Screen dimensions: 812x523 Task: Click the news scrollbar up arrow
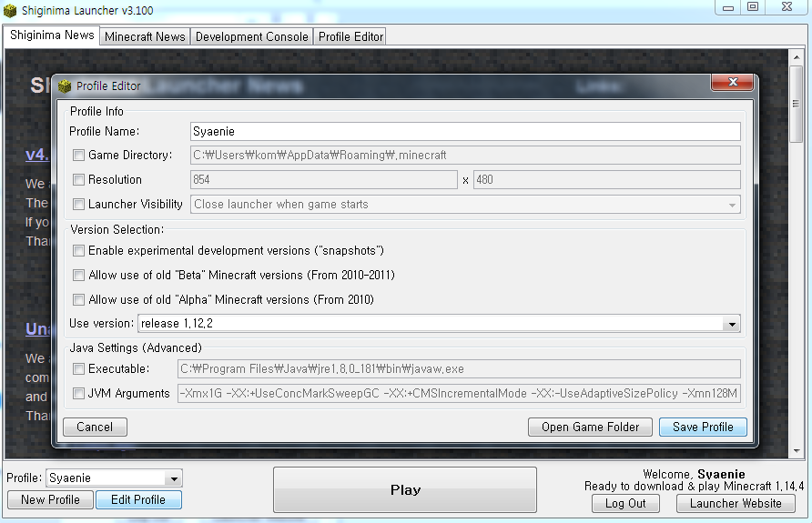(x=797, y=57)
